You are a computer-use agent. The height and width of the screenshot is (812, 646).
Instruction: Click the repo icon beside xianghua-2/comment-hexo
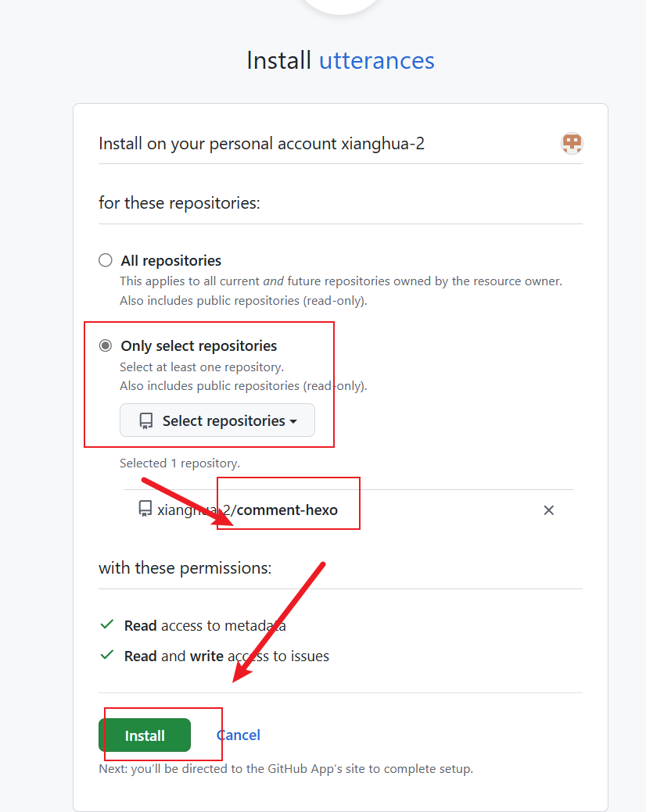tap(145, 510)
